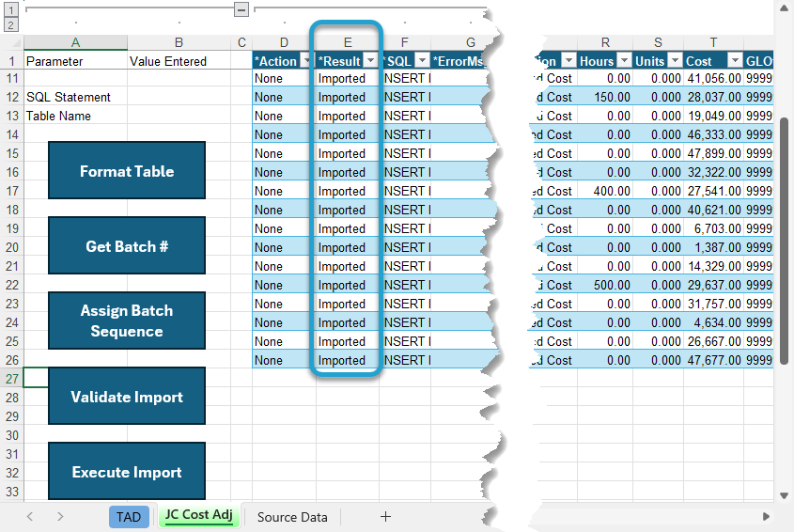
Task: Click the Format Table button
Action: pos(127,170)
